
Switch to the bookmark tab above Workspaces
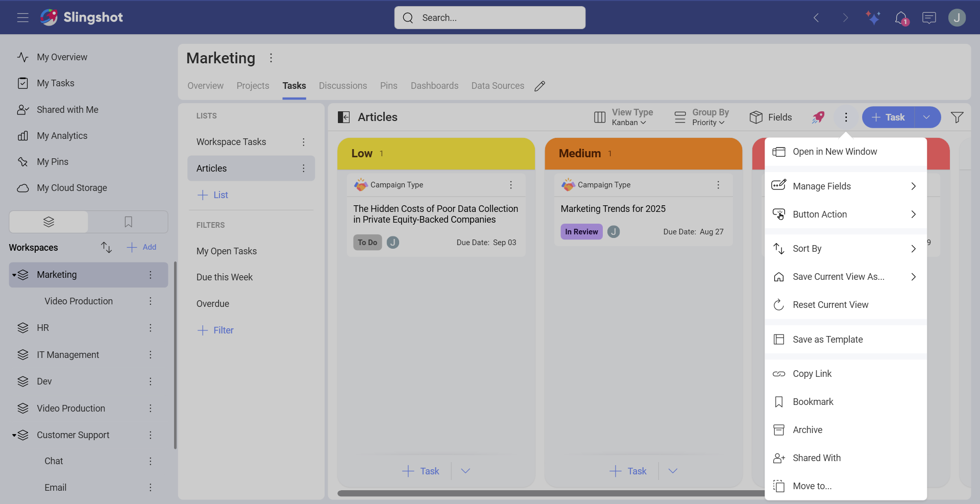point(128,222)
